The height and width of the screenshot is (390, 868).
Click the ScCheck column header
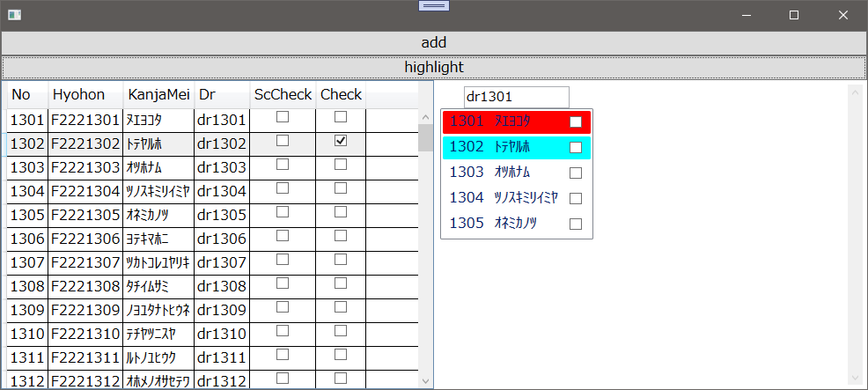point(283,95)
